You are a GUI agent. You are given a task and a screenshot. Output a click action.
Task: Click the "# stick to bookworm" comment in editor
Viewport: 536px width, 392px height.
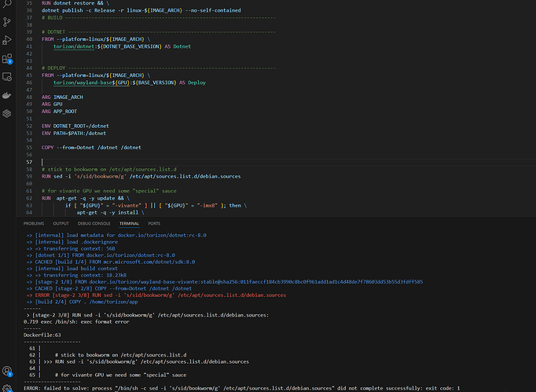point(109,169)
